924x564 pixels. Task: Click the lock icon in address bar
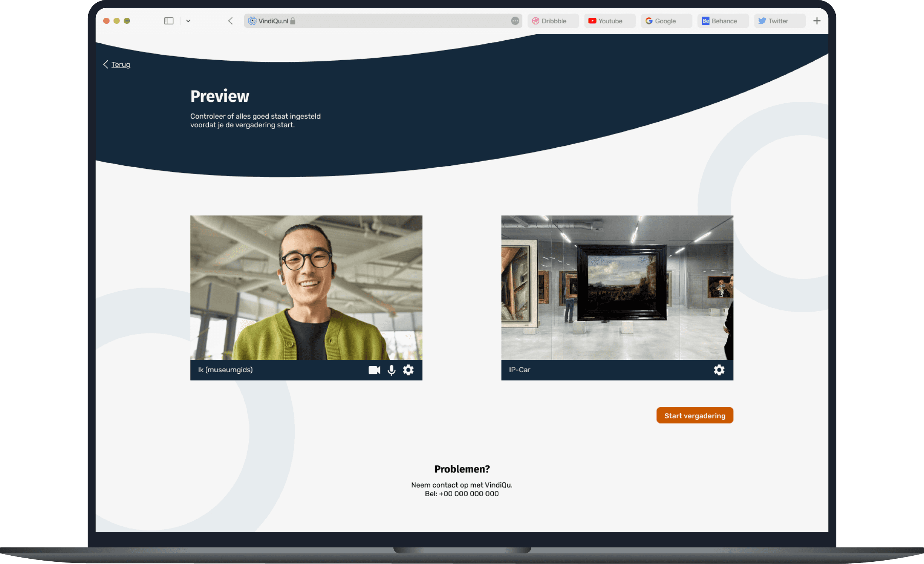click(x=293, y=21)
